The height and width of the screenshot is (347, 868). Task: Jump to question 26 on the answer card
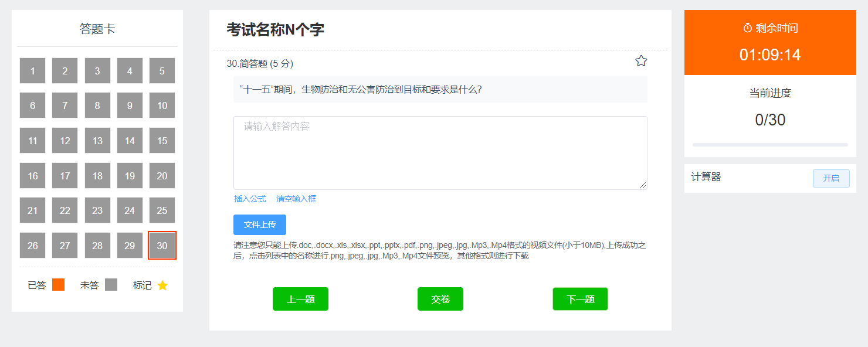click(x=33, y=246)
